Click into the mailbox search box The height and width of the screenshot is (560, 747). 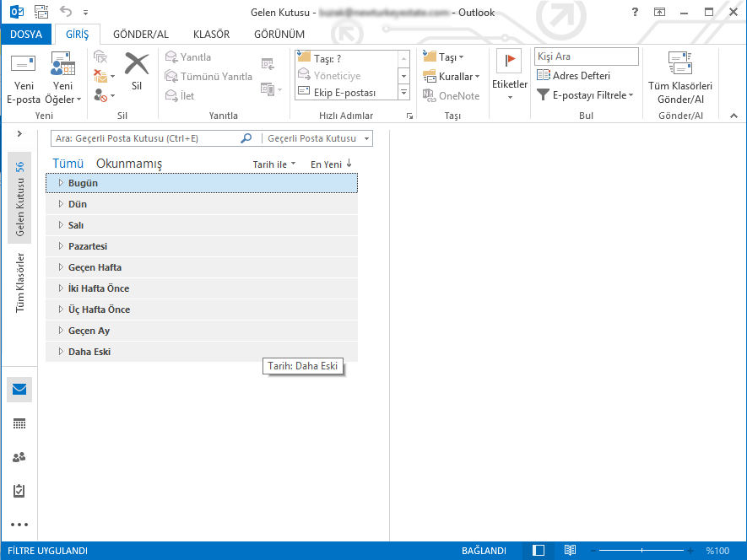tap(145, 138)
